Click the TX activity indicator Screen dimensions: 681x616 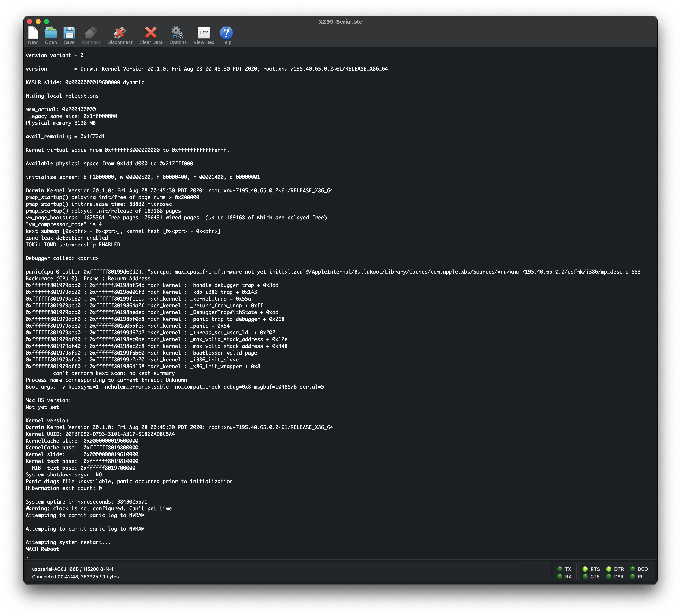[x=560, y=569]
